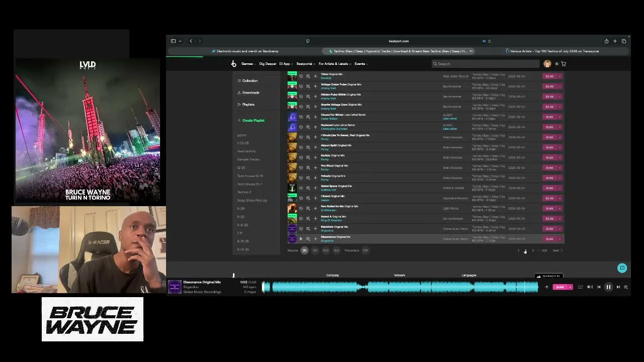
Task: Click the Beatport logo icon
Action: click(x=233, y=64)
